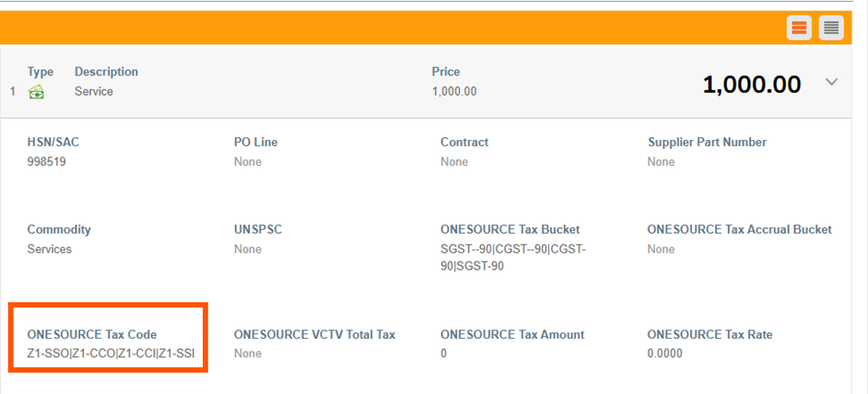Click the ONESOURCE Tax Accrual Bucket label
868x394 pixels.
click(740, 229)
